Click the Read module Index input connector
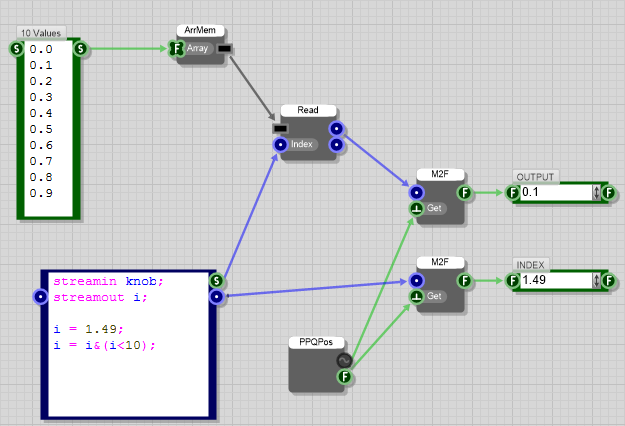This screenshot has width=625, height=426. tap(280, 145)
